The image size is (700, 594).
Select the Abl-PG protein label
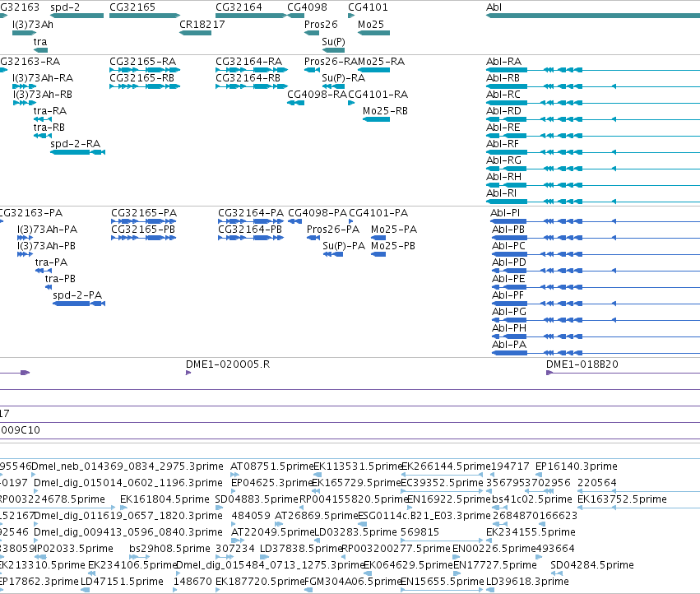click(x=509, y=312)
